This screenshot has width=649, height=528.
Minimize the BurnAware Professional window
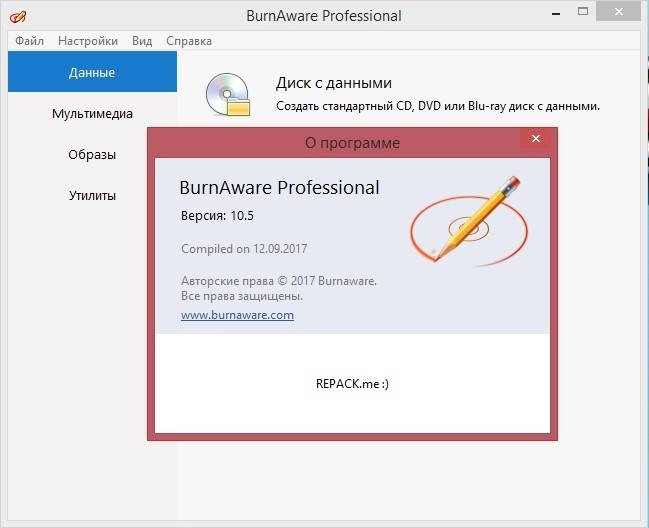coord(556,14)
